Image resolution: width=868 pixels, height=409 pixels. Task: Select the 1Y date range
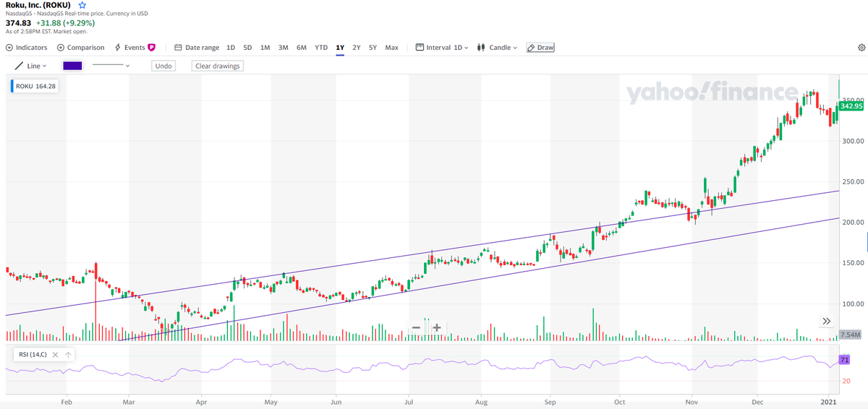[340, 48]
